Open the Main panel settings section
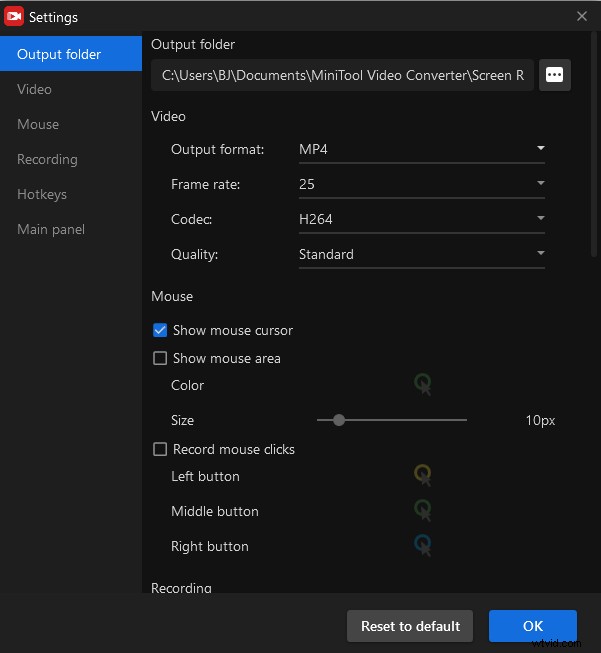This screenshot has height=653, width=601. tap(51, 229)
